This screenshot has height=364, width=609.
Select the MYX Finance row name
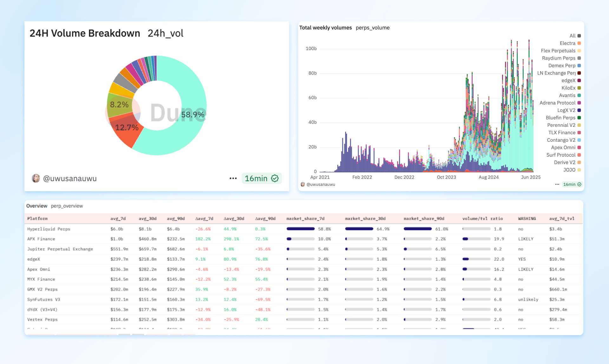41,279
